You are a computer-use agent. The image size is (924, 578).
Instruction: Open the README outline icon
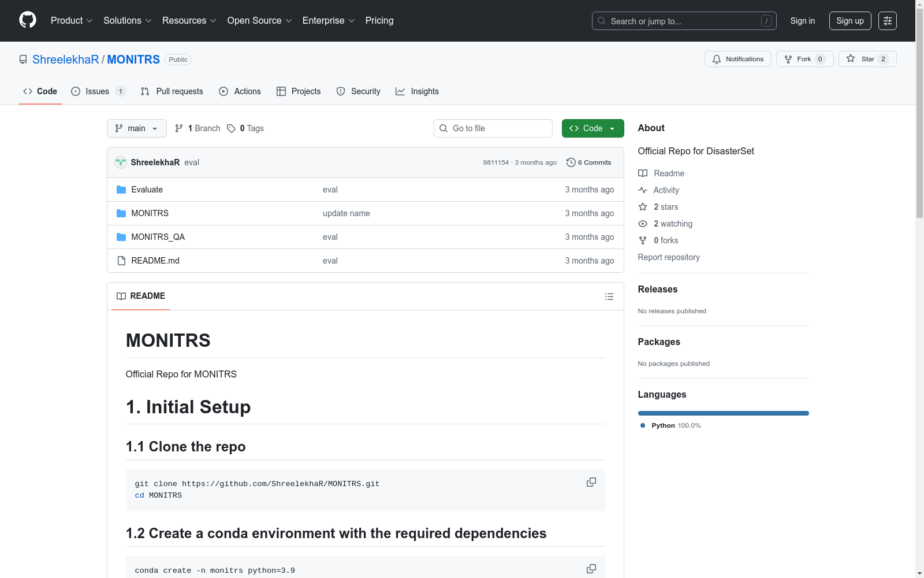pos(609,297)
